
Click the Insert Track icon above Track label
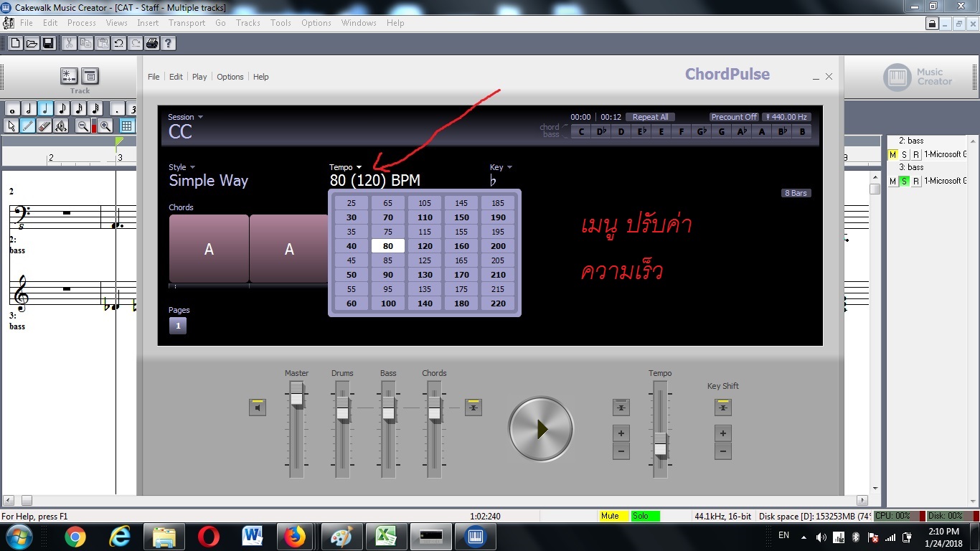[x=69, y=76]
